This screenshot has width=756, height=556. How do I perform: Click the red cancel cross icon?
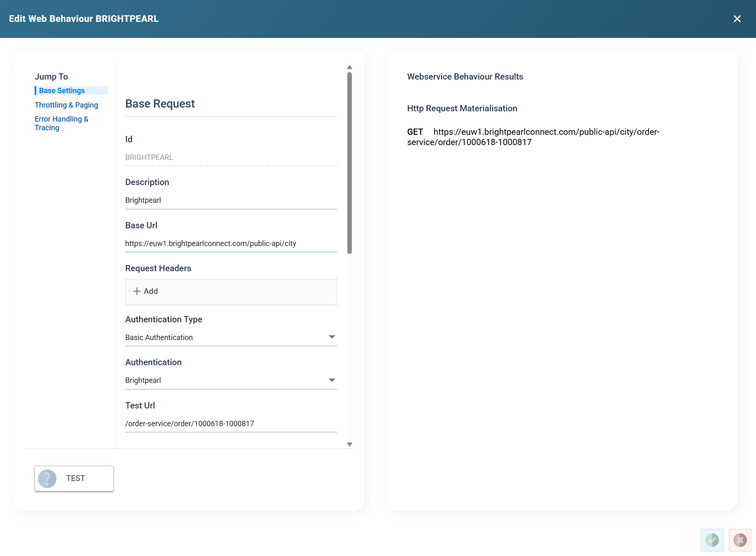coord(740,540)
